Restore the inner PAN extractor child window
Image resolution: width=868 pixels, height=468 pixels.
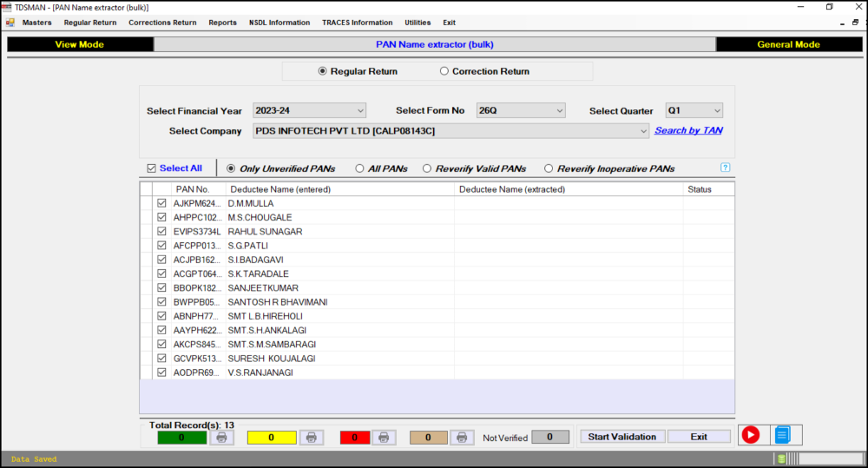[x=855, y=23]
